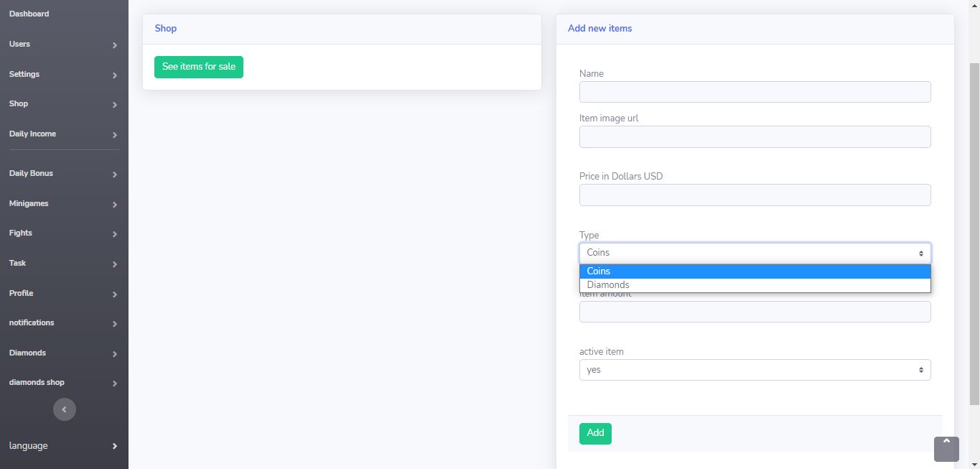Expand the Minigames chevron arrow

(x=115, y=205)
